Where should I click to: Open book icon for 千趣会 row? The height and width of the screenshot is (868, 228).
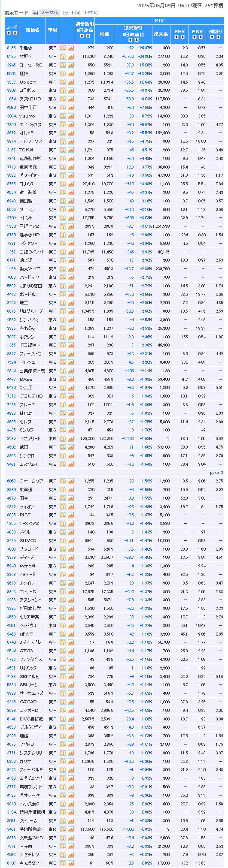[x=63, y=48]
